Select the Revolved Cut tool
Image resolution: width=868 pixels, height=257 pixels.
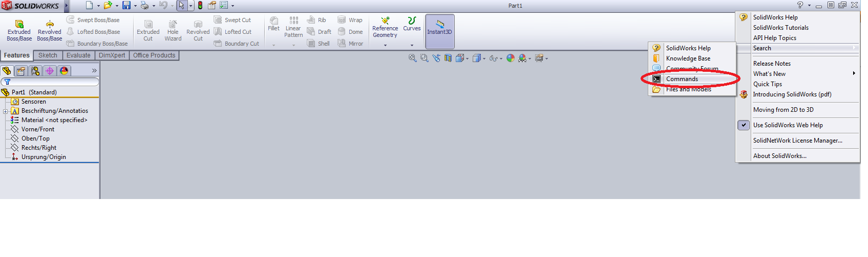(x=198, y=31)
